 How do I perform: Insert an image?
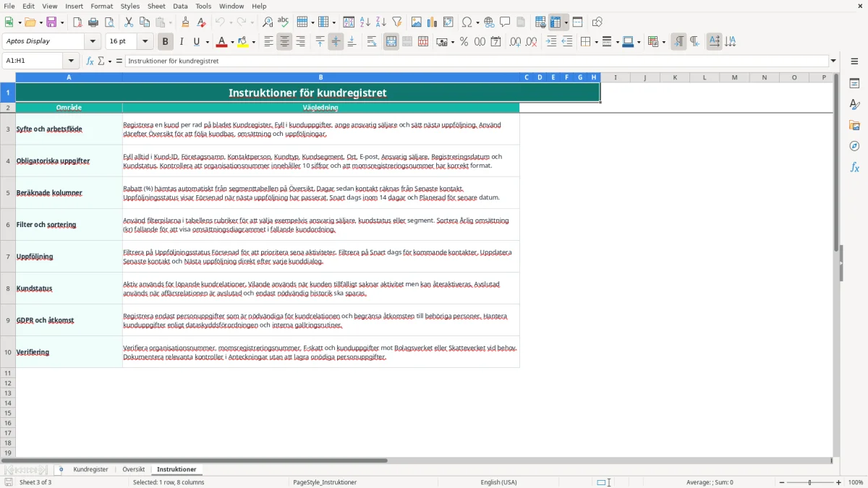tap(417, 22)
